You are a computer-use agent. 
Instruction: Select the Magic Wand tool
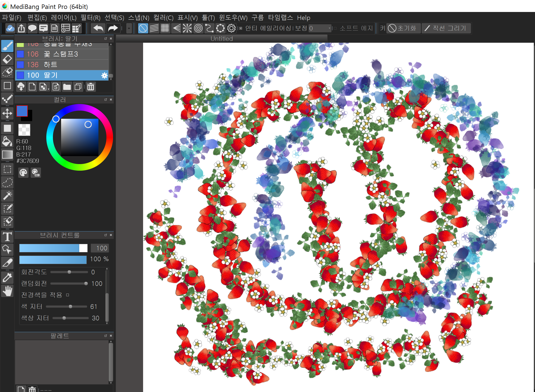pyautogui.click(x=7, y=196)
